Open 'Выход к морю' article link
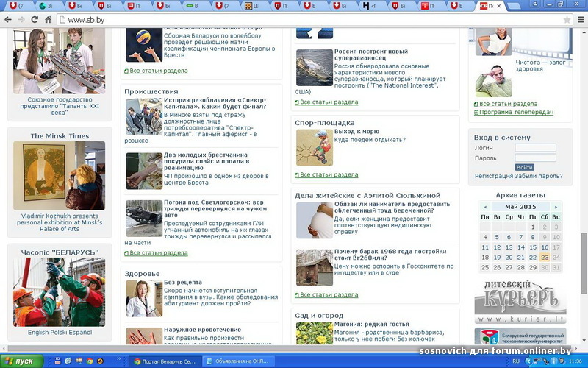This screenshot has width=588, height=368. click(x=356, y=132)
